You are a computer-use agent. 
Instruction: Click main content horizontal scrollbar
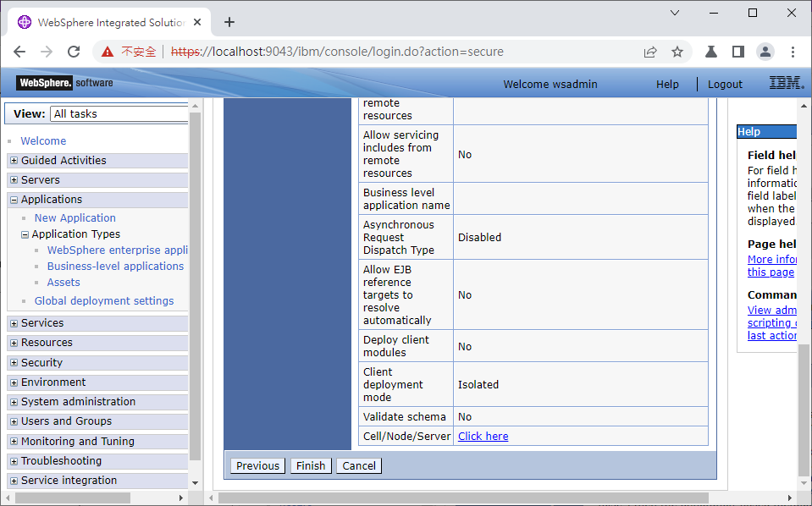(x=463, y=498)
